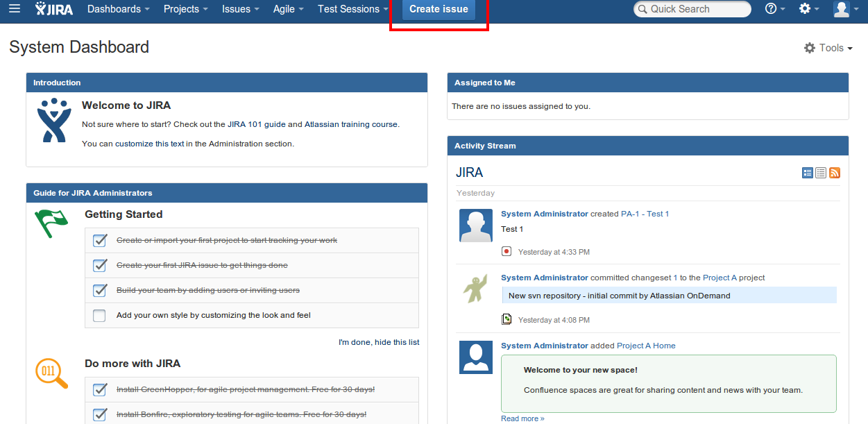
Task: Click into the Quick Search field
Action: pyautogui.click(x=692, y=9)
